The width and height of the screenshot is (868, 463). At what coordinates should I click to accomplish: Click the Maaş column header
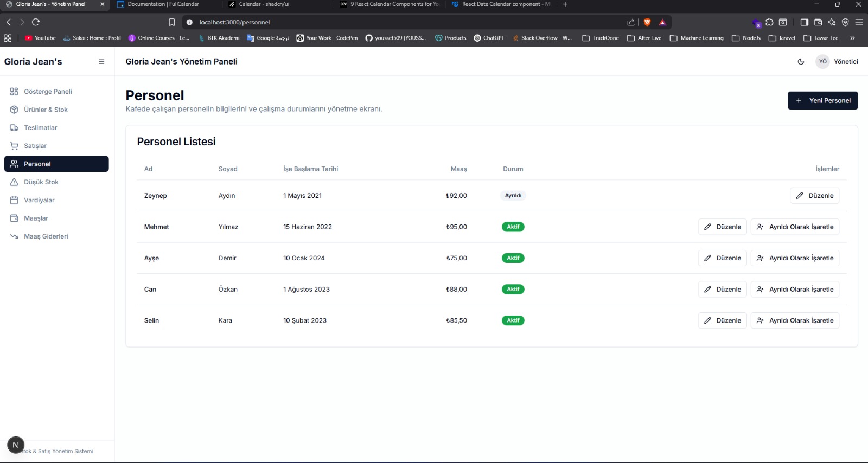point(458,169)
